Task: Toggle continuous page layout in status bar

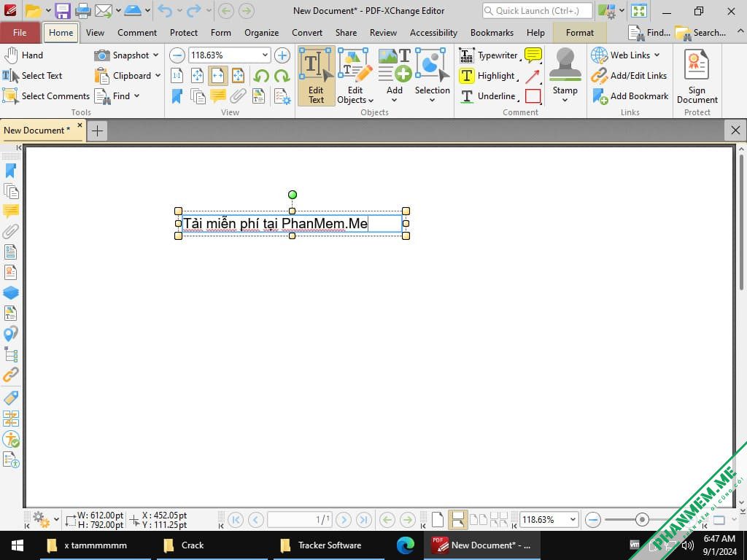Action: 457,519
